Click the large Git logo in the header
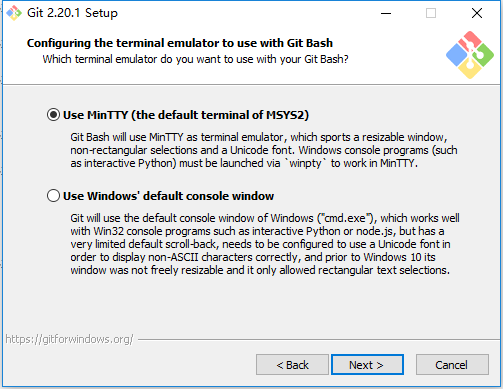This screenshot has height=389, width=503. [470, 55]
